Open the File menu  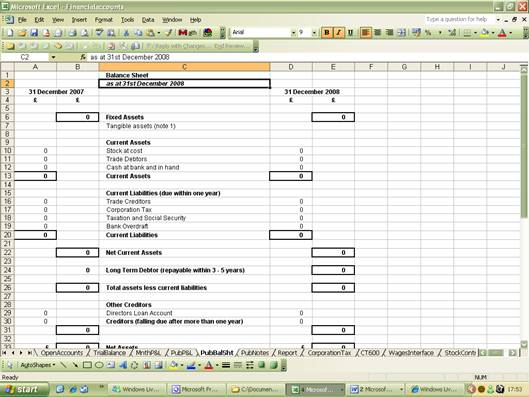coord(22,20)
